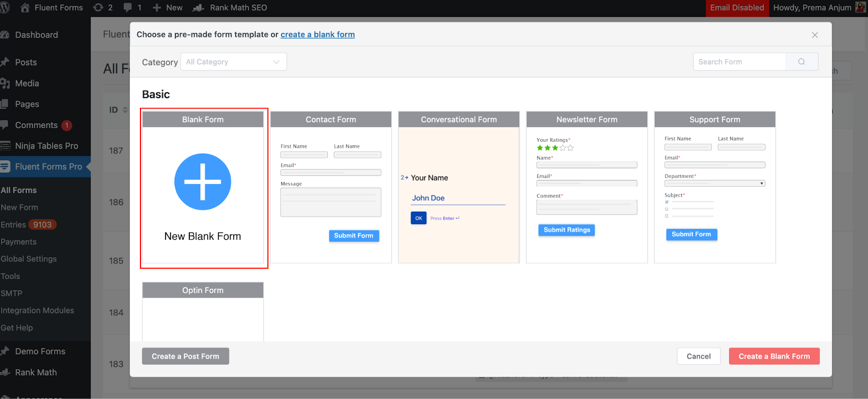Click the plus New icon in admin bar
The image size is (868, 399).
point(157,8)
